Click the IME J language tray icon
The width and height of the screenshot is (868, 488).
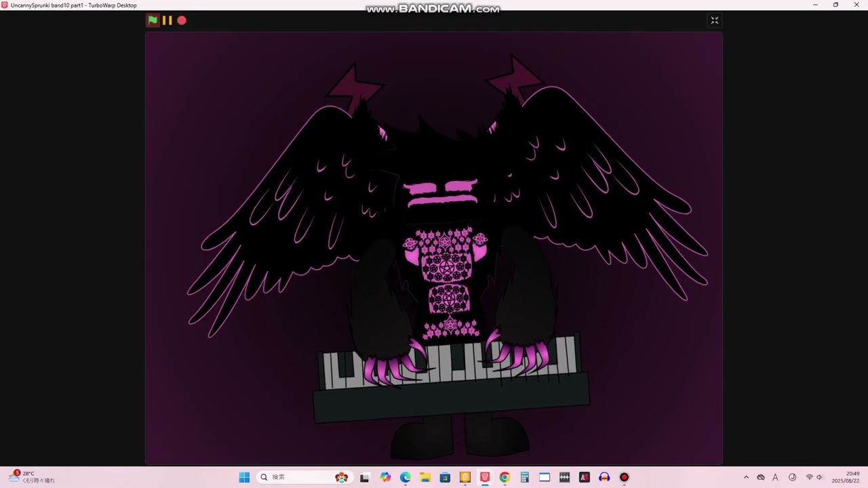(x=792, y=477)
